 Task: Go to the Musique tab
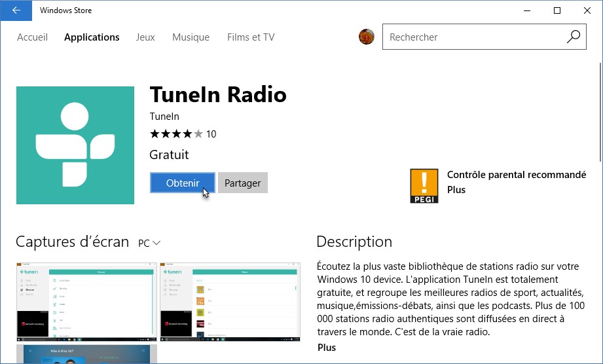point(191,37)
